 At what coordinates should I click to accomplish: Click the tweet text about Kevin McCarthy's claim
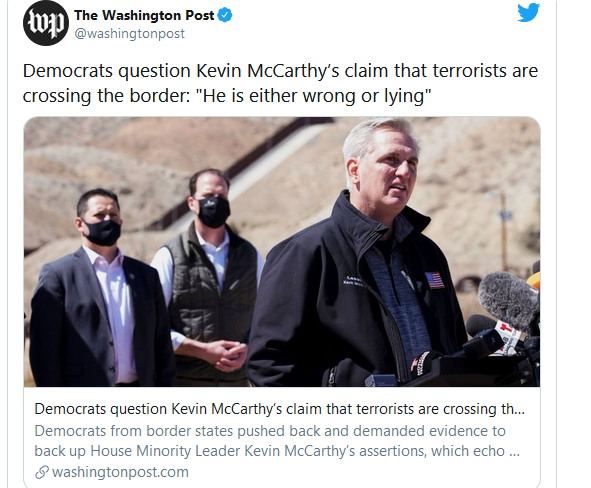280,83
